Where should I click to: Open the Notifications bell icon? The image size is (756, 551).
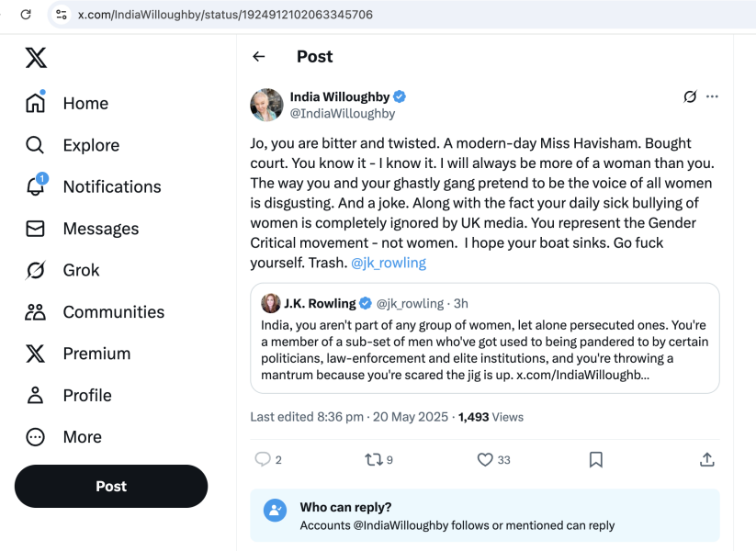[x=36, y=186]
